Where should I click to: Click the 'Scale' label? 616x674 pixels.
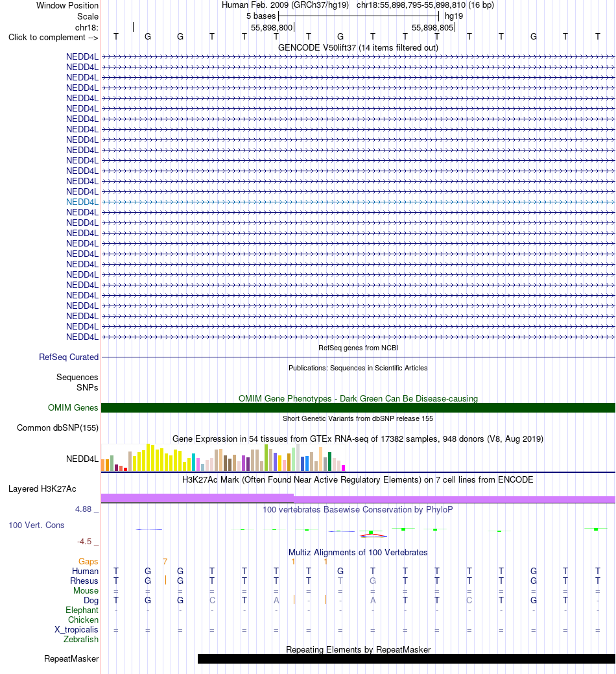click(88, 16)
